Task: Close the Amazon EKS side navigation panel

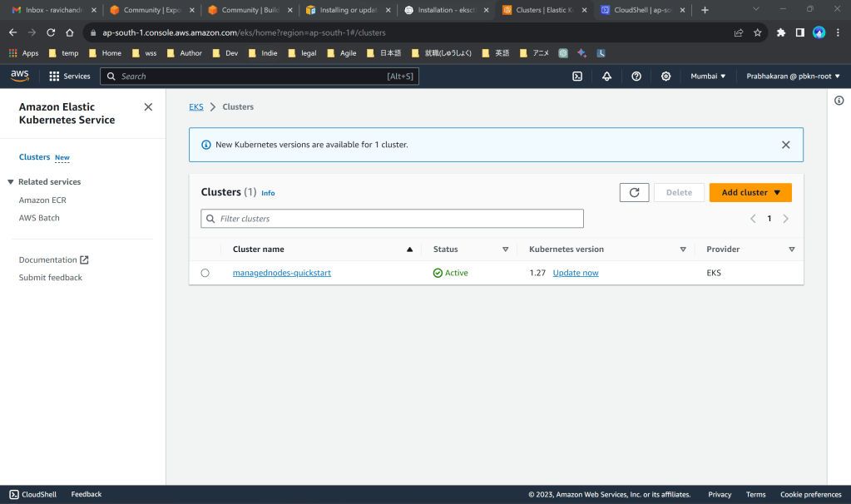Action: click(148, 107)
